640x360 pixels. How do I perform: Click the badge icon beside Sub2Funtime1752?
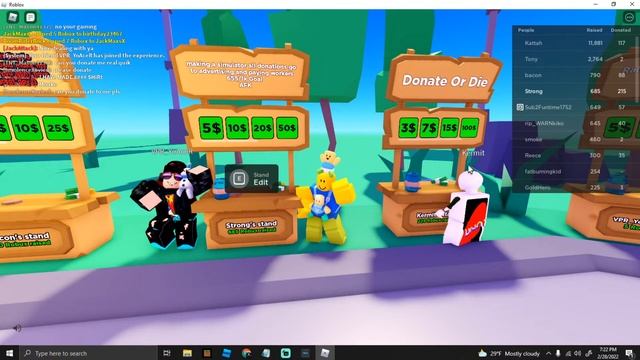point(520,107)
